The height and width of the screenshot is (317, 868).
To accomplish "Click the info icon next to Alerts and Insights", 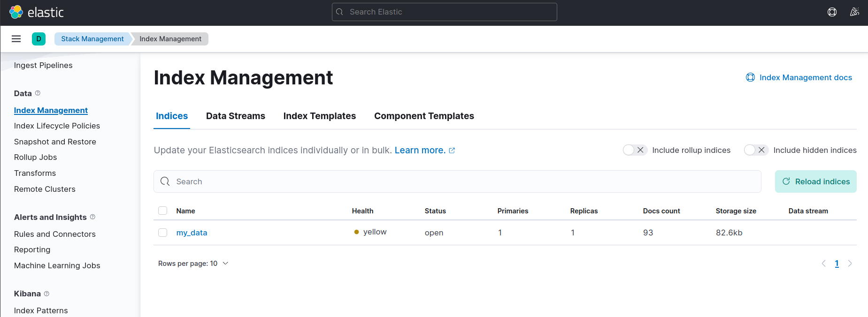I will pos(92,217).
